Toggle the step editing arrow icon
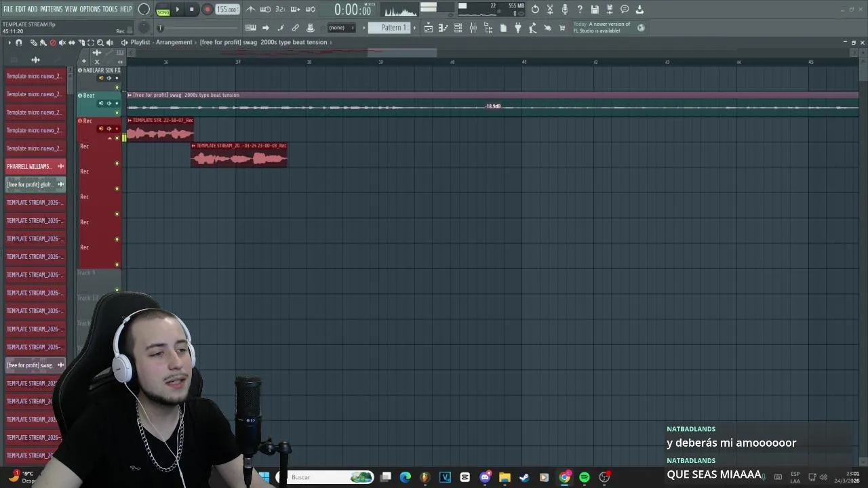This screenshot has height=488, width=868. pyautogui.click(x=265, y=28)
